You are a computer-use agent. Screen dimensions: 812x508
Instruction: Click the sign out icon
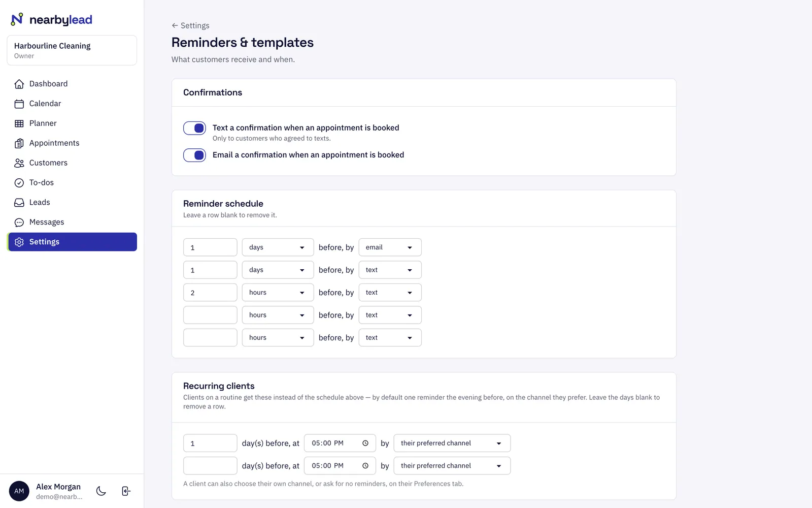[x=126, y=491]
